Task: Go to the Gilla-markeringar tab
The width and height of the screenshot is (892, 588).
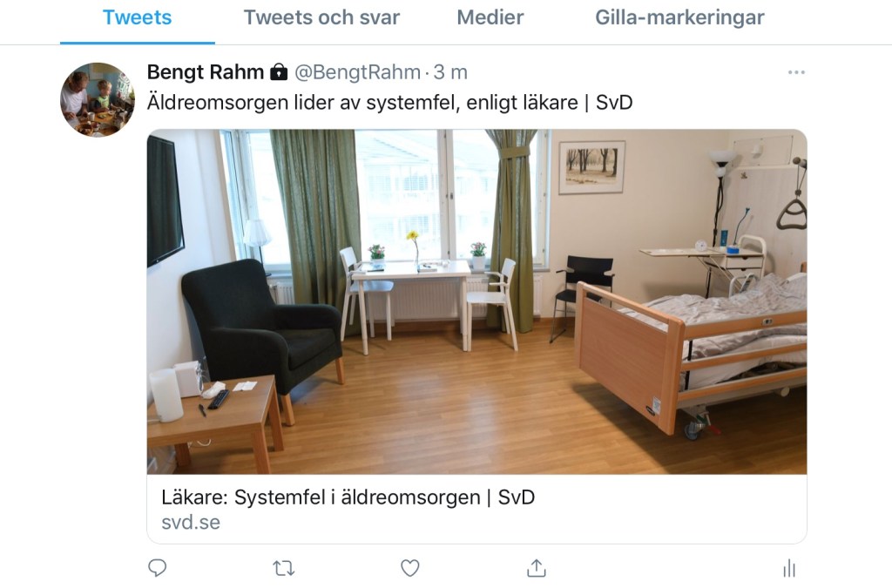Action: [679, 17]
